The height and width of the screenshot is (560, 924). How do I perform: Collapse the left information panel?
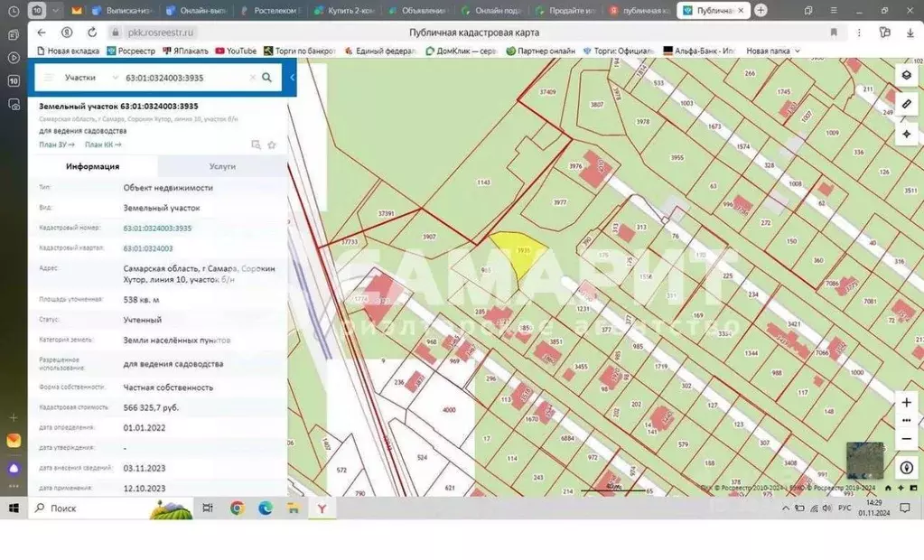point(293,78)
